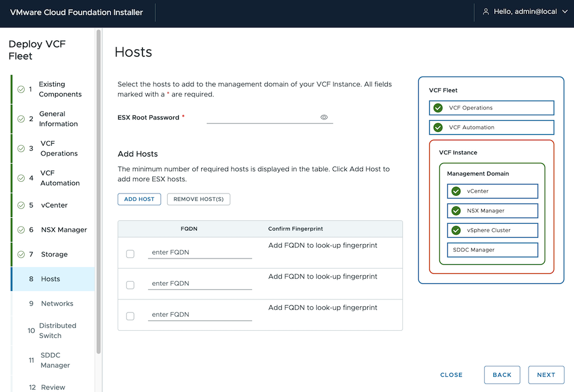Click the vSphere Cluster diagram box label

[488, 230]
